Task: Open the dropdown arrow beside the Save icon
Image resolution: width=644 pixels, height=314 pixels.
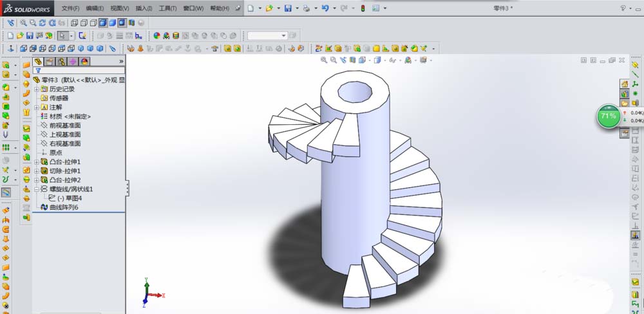Action: 297,8
